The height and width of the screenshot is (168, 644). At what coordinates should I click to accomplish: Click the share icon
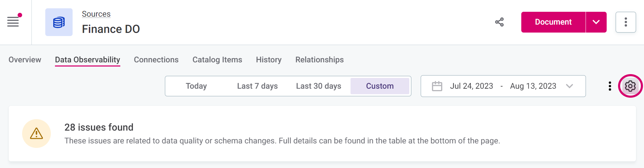(499, 22)
